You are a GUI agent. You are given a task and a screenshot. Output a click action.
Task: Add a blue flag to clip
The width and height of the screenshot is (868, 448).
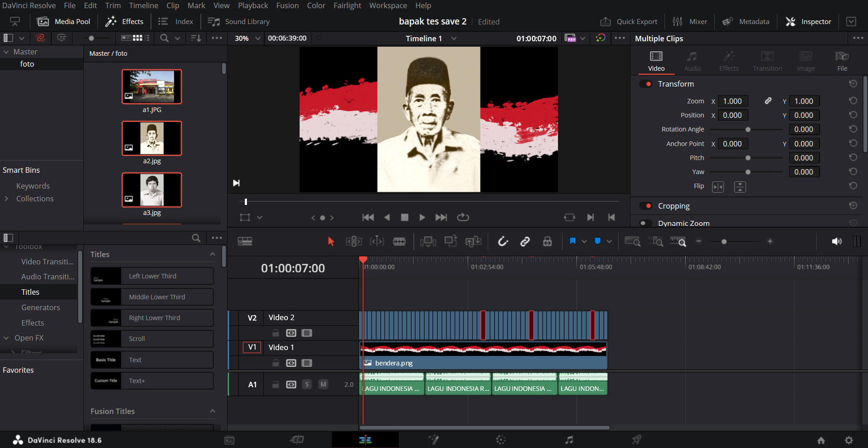click(572, 241)
